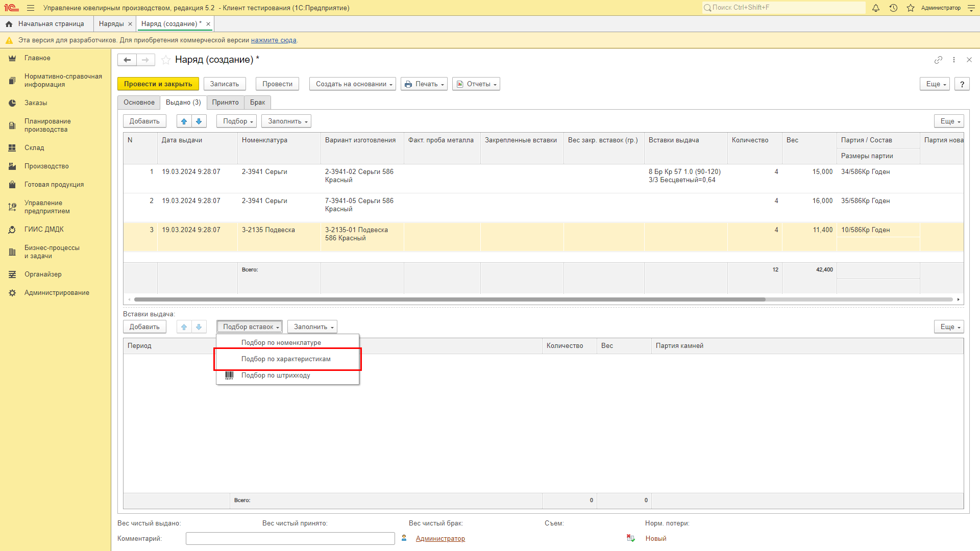Open Бизнес-процессы и задачи section
This screenshot has width=980, height=551.
[56, 252]
